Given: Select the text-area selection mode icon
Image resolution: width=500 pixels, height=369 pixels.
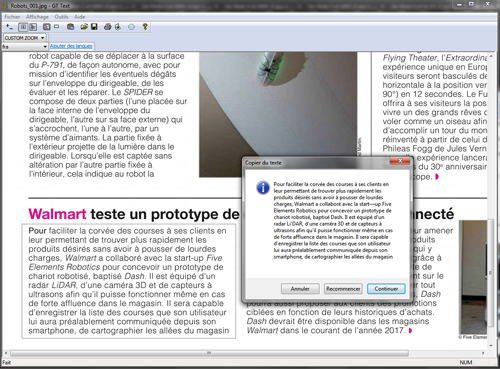Looking at the screenshot, I should [23, 27].
